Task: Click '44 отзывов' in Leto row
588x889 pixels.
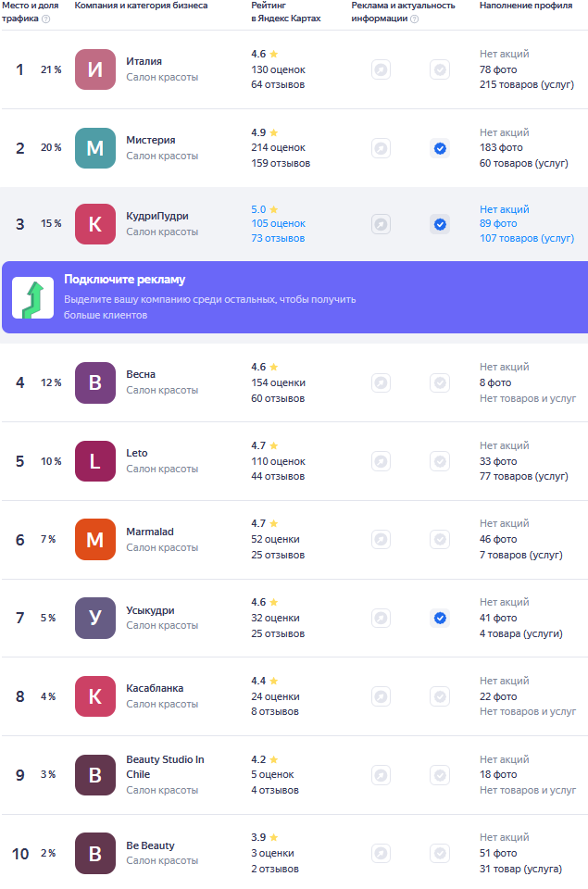Action: [x=278, y=476]
